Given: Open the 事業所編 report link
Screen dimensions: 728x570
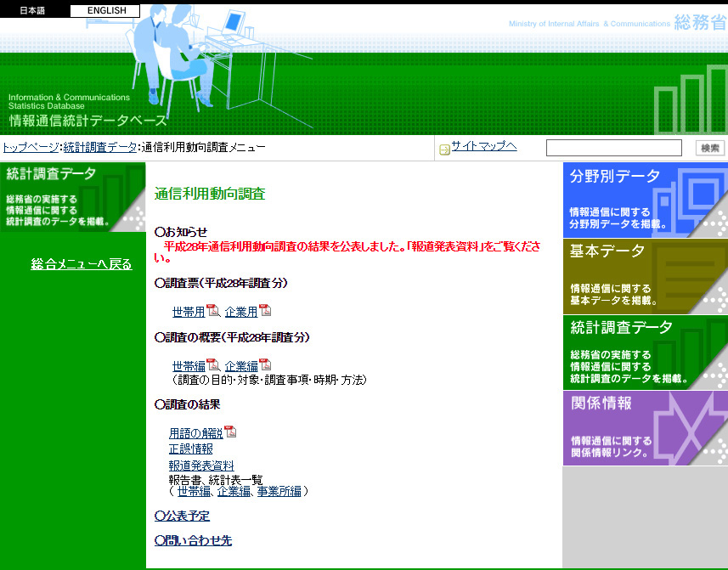Looking at the screenshot, I should (x=279, y=491).
